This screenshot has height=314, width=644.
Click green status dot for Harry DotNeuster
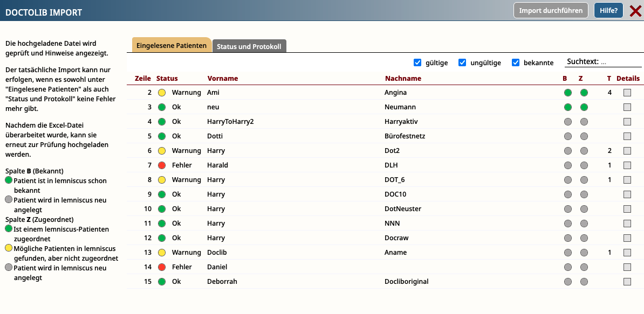[x=162, y=209]
